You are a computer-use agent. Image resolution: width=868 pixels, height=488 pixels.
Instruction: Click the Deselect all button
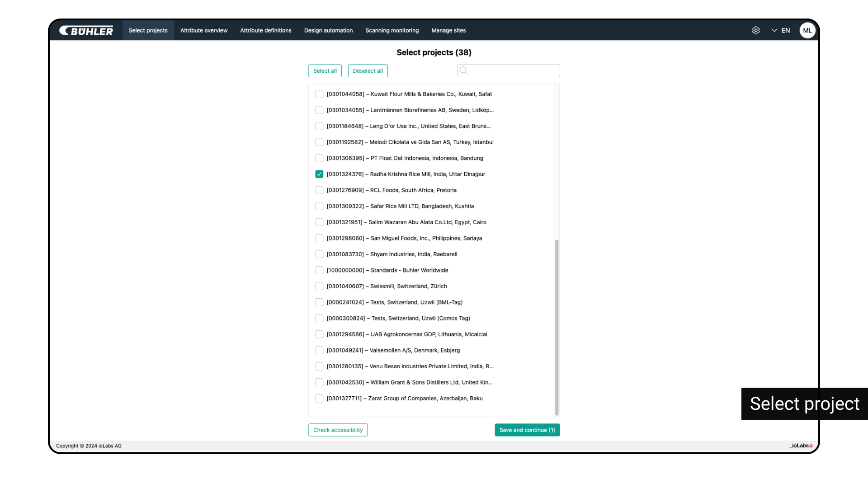(x=368, y=71)
